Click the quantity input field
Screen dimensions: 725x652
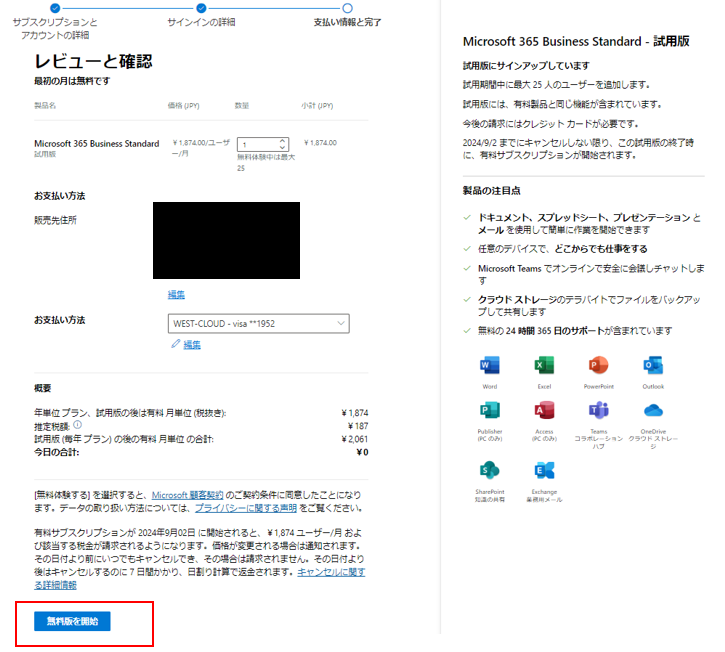pos(263,144)
